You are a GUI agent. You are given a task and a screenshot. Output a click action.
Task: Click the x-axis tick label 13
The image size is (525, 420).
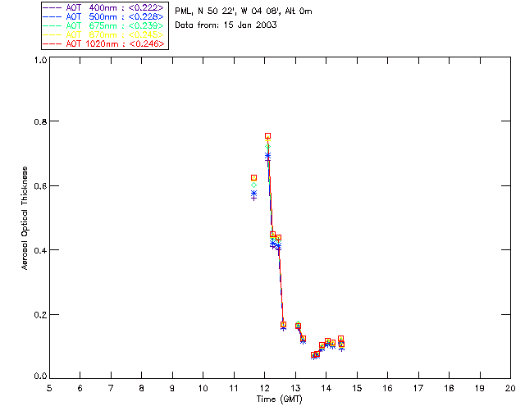tap(295, 388)
